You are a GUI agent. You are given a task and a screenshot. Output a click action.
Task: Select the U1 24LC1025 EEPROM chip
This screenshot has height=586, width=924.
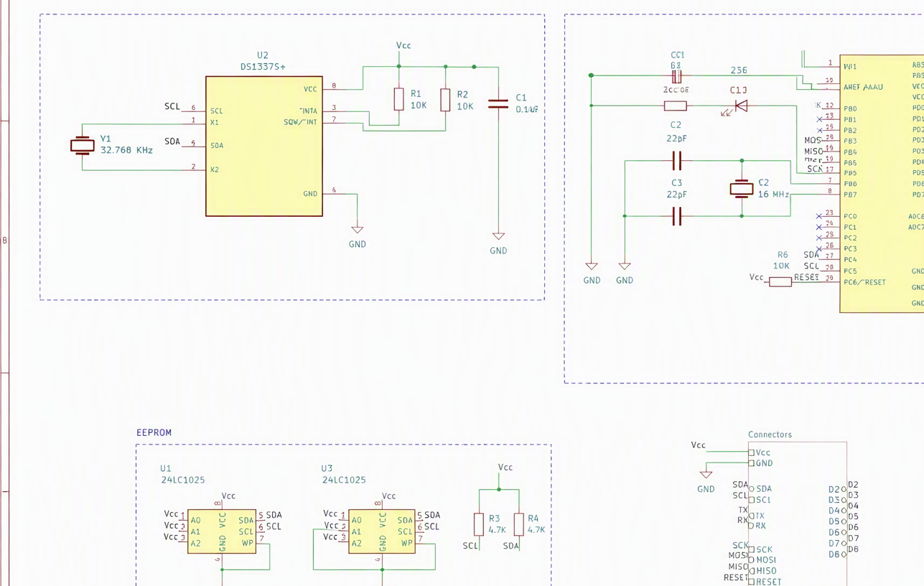222,531
